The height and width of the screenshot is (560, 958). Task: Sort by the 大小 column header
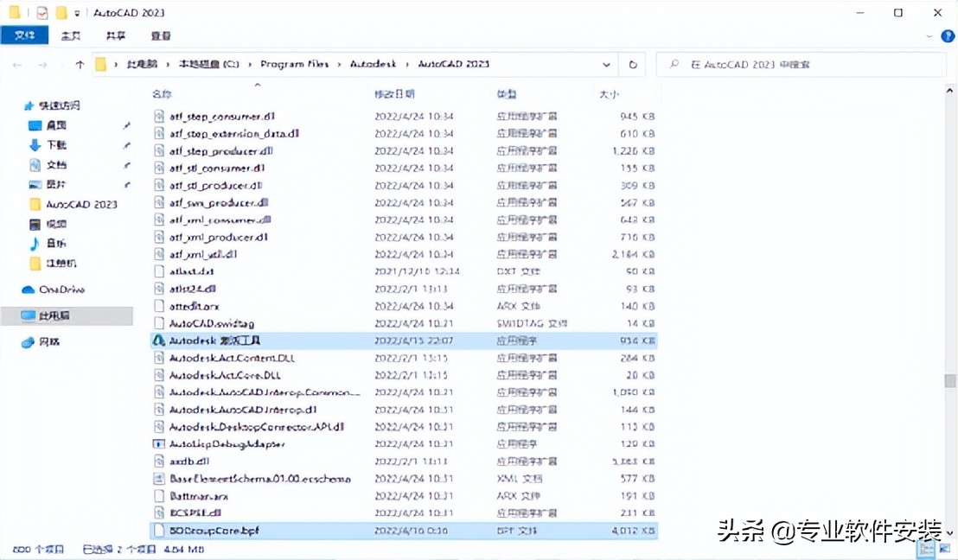pos(609,93)
